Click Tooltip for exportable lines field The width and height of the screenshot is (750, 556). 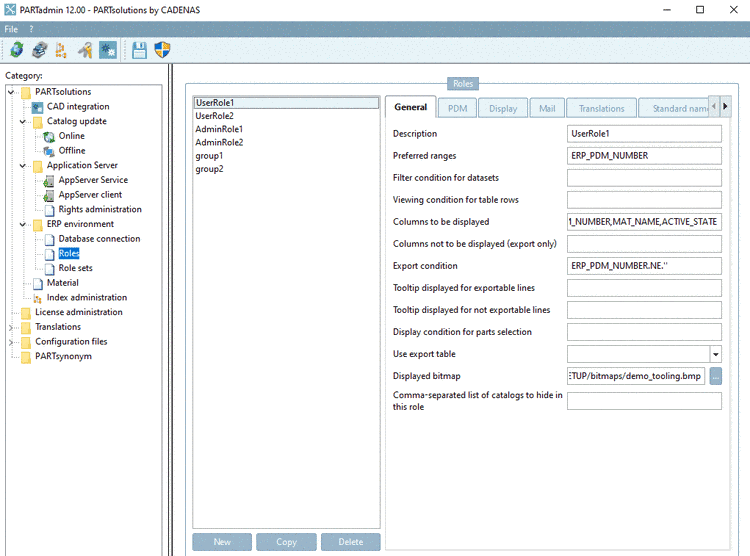coord(644,288)
